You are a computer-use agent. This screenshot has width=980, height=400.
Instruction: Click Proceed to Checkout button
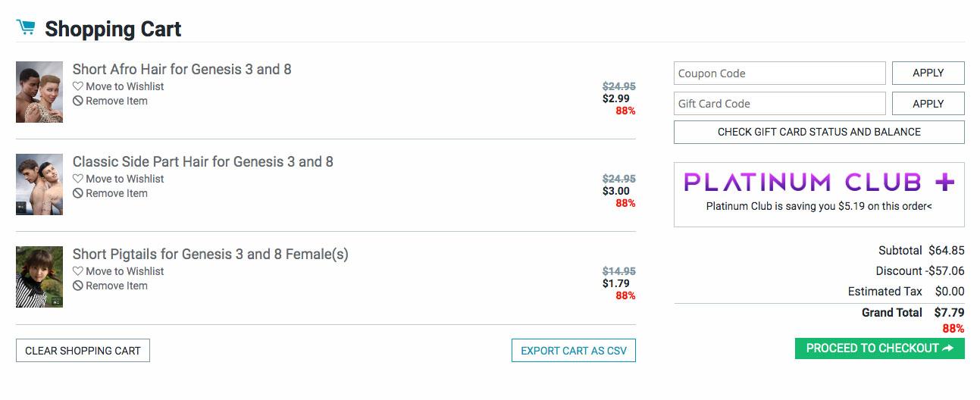pos(879,348)
